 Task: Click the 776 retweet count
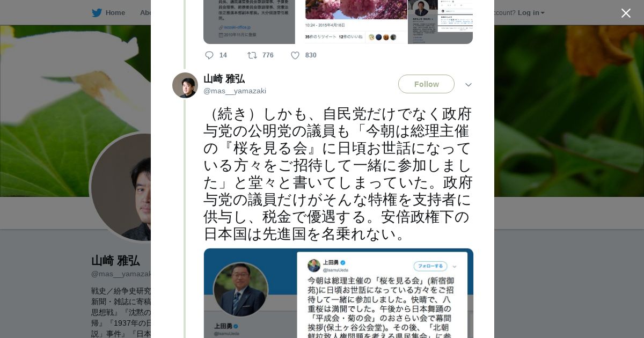click(268, 55)
